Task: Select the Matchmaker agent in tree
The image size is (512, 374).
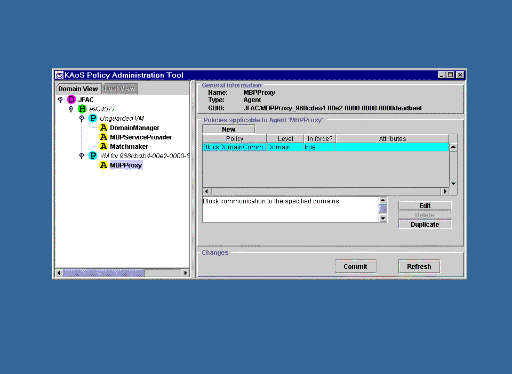Action: pos(129,146)
